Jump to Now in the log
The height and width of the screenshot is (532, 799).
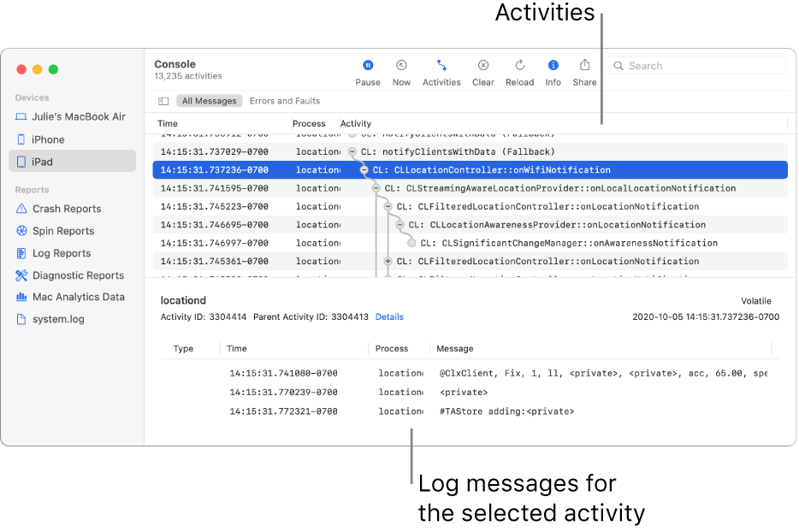click(401, 73)
